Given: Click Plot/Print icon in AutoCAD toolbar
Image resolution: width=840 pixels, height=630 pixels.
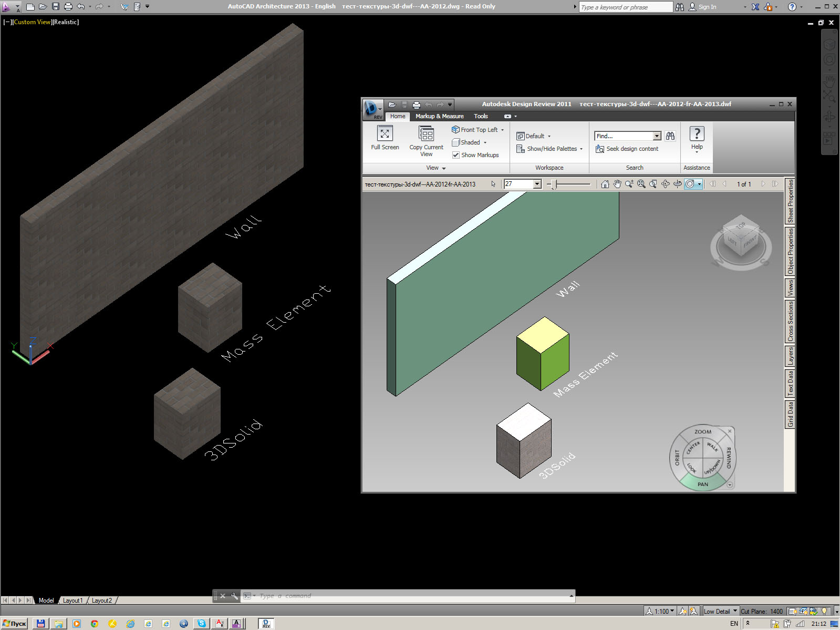Looking at the screenshot, I should [68, 7].
